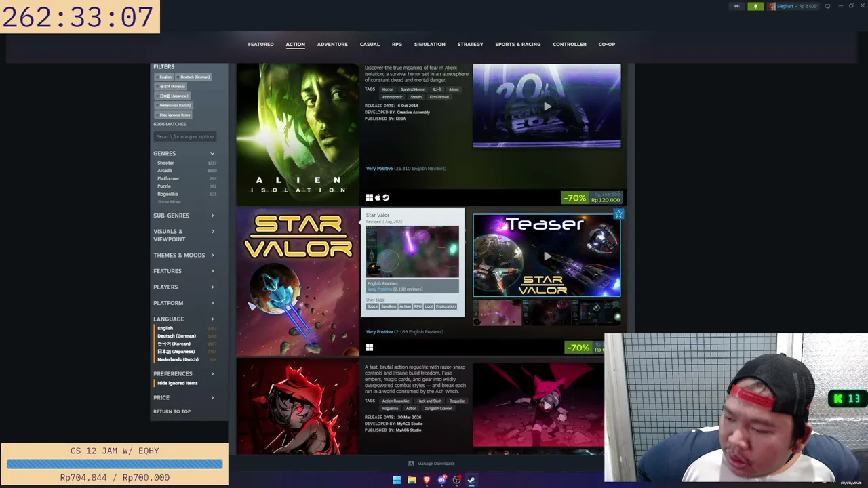Remove the Nederlands (Dutch) filter chip
868x488 pixels.
pyautogui.click(x=175, y=105)
